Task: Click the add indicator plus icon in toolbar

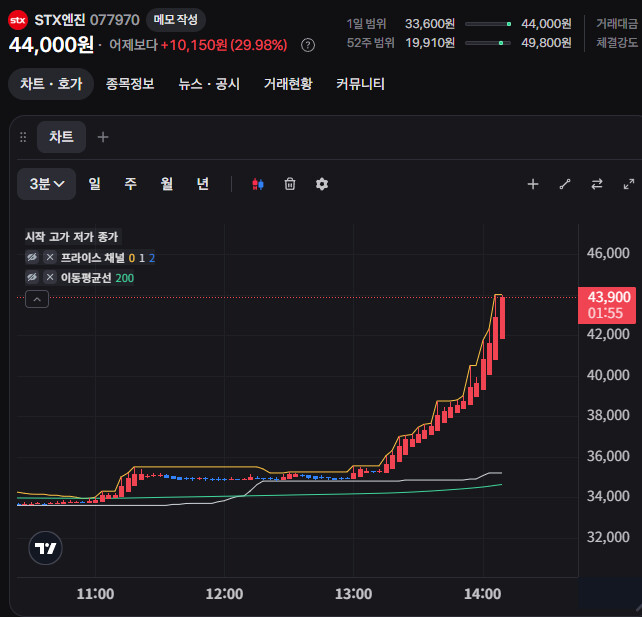Action: click(533, 184)
